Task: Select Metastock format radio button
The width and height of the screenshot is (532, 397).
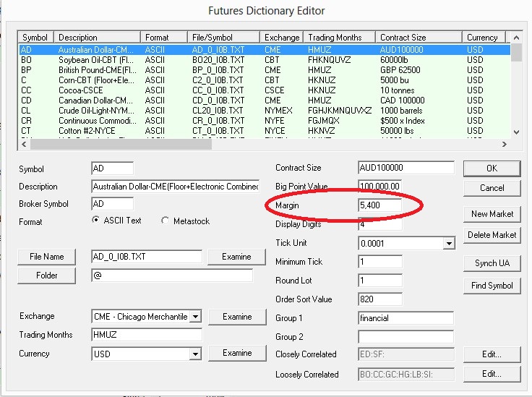Action: [166, 221]
